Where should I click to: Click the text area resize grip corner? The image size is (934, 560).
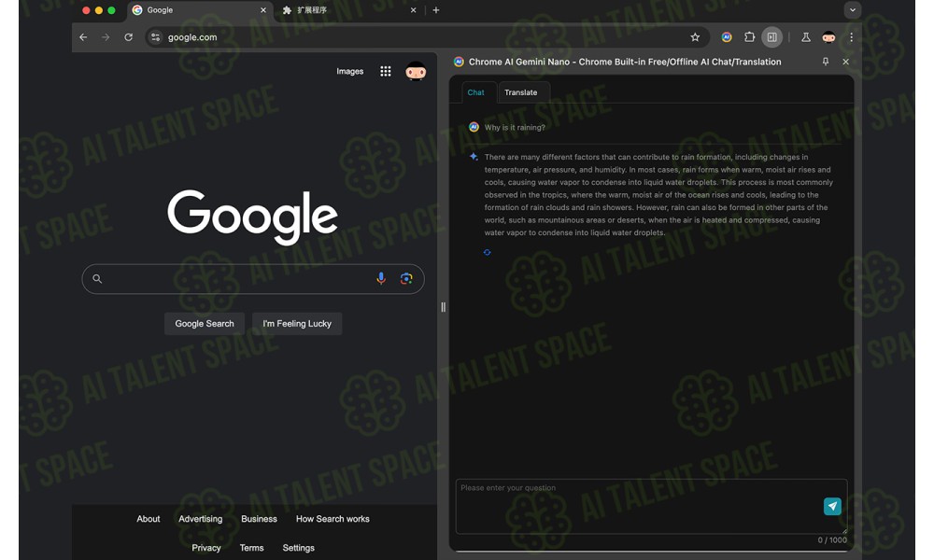click(844, 530)
